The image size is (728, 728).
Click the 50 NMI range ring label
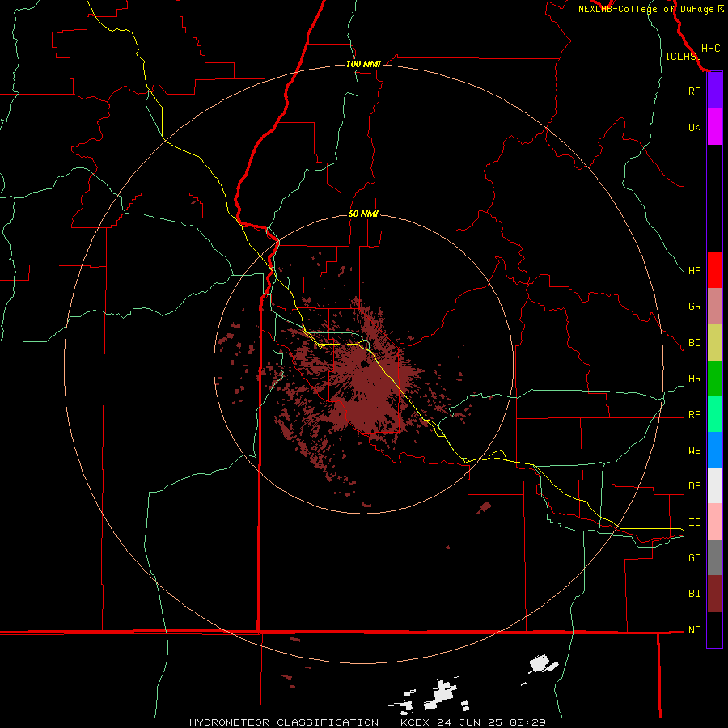click(x=363, y=214)
